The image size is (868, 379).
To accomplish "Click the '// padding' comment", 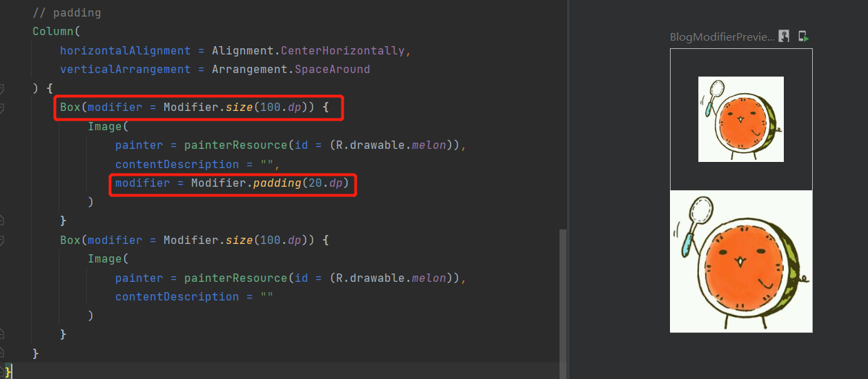I will (x=67, y=13).
